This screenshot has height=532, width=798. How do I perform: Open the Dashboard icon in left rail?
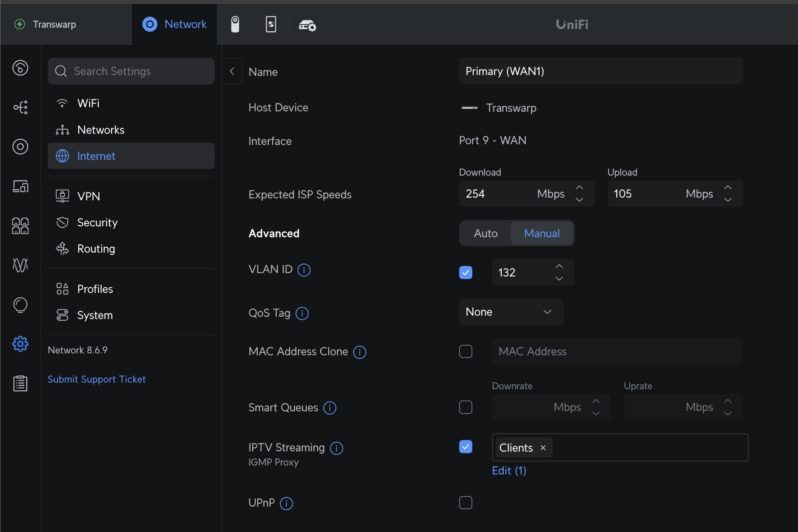20,68
